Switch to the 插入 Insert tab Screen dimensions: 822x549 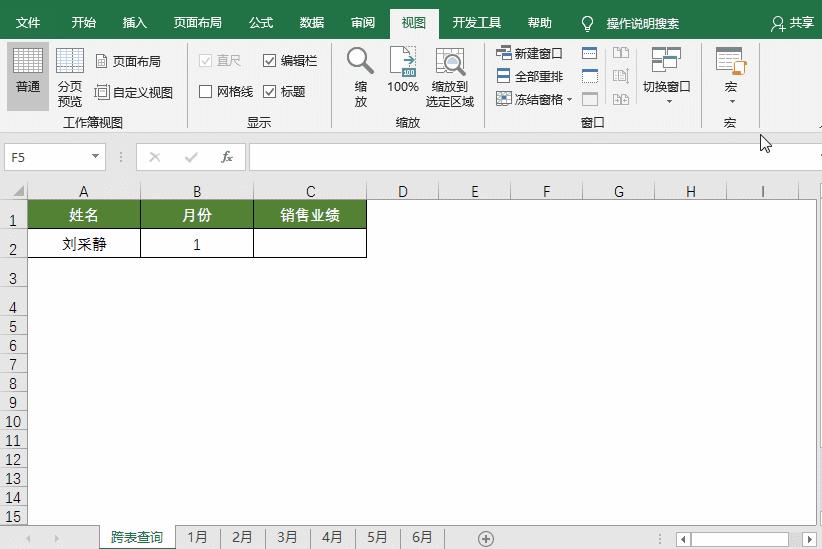point(134,23)
